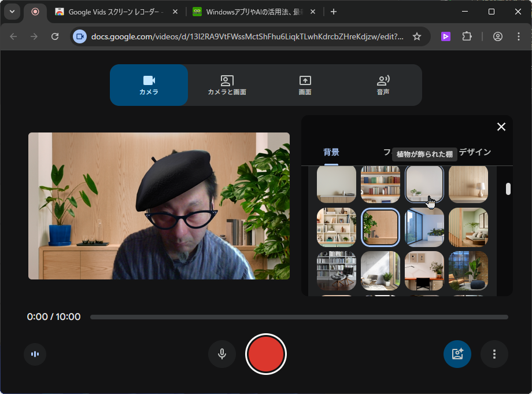Click the 0:00 / 10:00 time display
Image resolution: width=532 pixels, height=394 pixels.
pos(54,316)
